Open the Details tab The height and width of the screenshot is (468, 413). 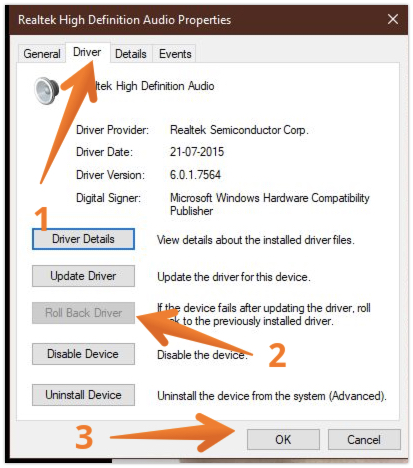click(131, 54)
